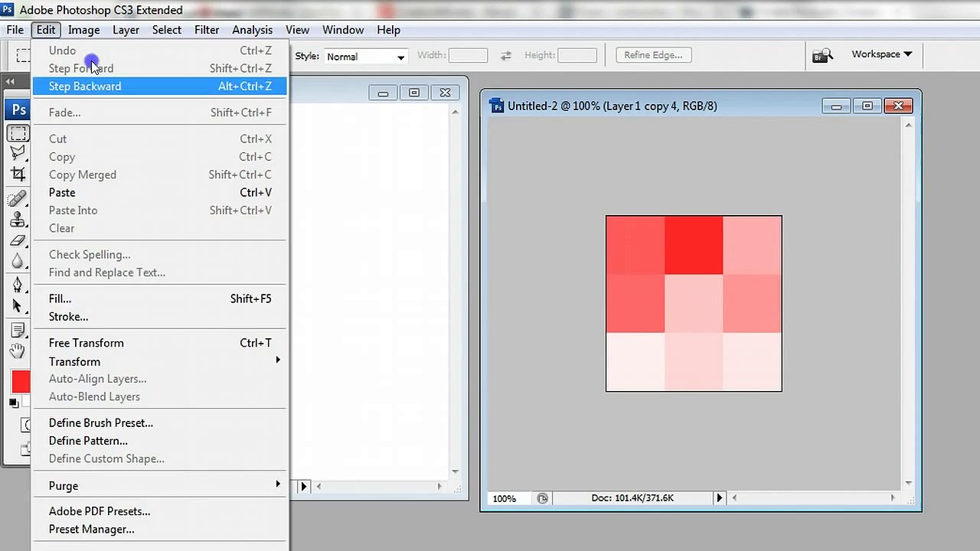Click the 100% zoom field in Untitled-2
The width and height of the screenshot is (980, 551).
point(507,498)
